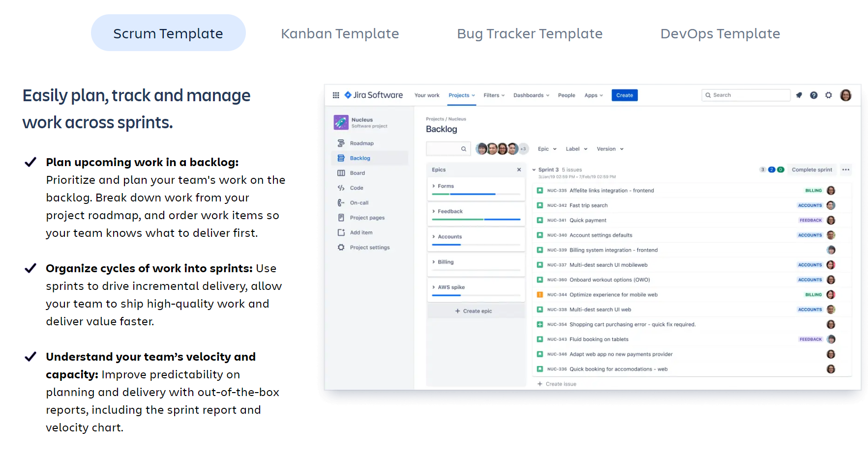Open the sprint more options menu
868x454 pixels.
(x=846, y=170)
